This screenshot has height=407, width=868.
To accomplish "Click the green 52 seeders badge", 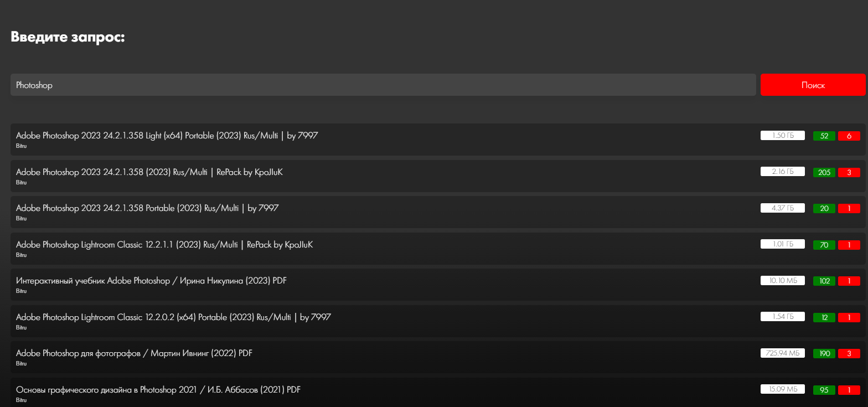I will point(824,136).
